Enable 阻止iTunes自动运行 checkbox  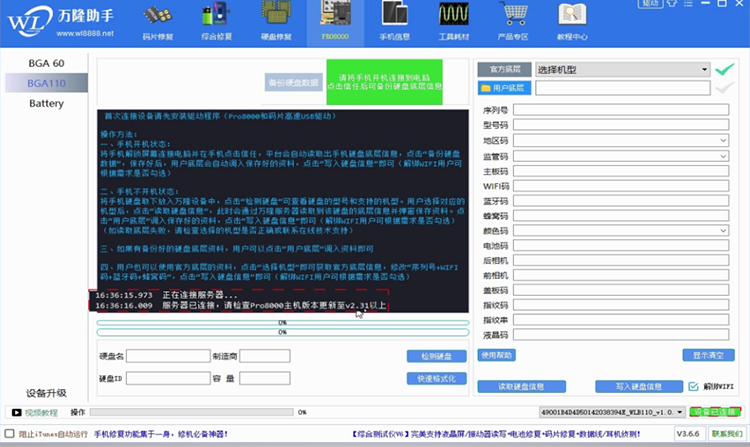pos(10,434)
